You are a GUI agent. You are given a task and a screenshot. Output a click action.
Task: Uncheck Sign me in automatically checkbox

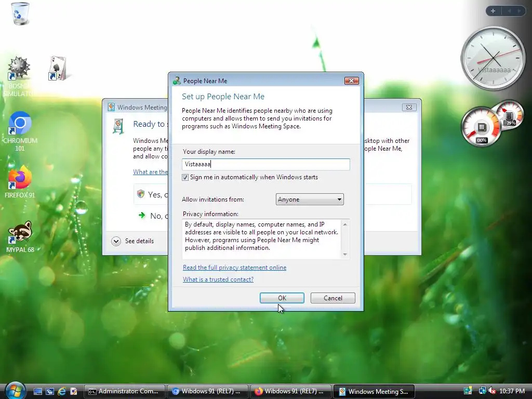185,178
